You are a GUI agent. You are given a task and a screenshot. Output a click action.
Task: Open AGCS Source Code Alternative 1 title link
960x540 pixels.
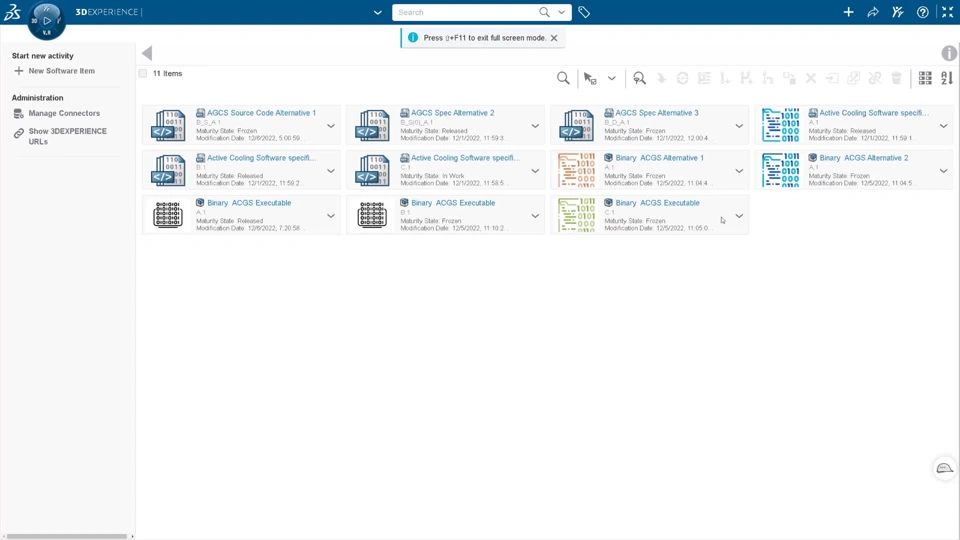click(x=261, y=113)
